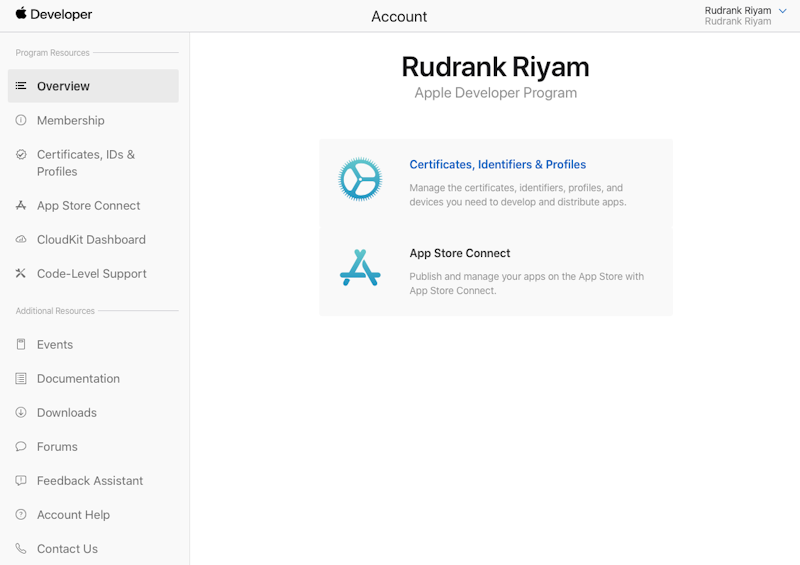Open Documentation from the sidebar
The image size is (800, 565).
point(78,379)
